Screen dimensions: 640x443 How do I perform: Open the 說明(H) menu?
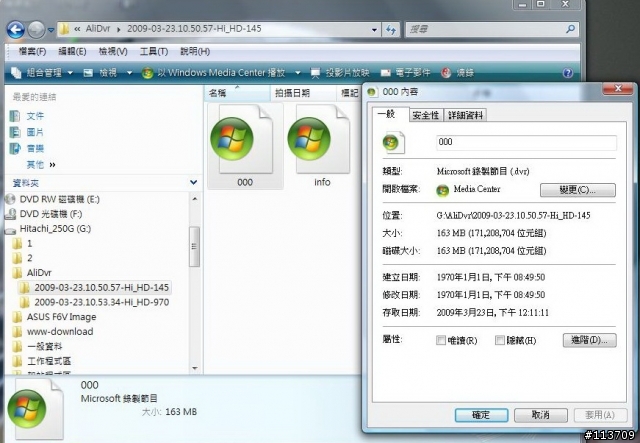coord(195,51)
